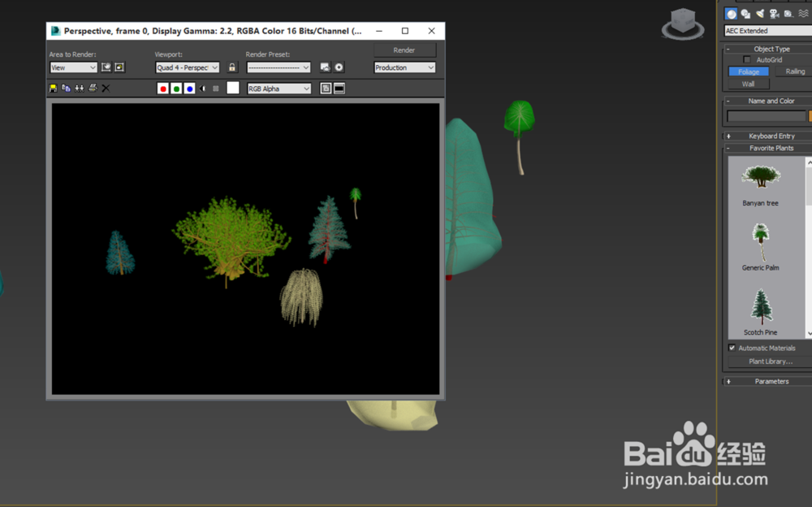The width and height of the screenshot is (812, 507).
Task: Display the alpha channel
Action: tap(202, 89)
